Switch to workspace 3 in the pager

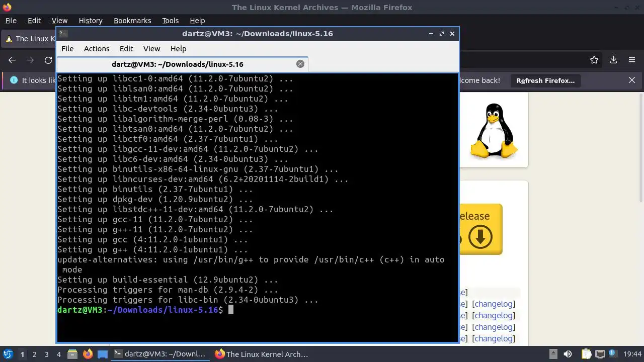(x=47, y=354)
